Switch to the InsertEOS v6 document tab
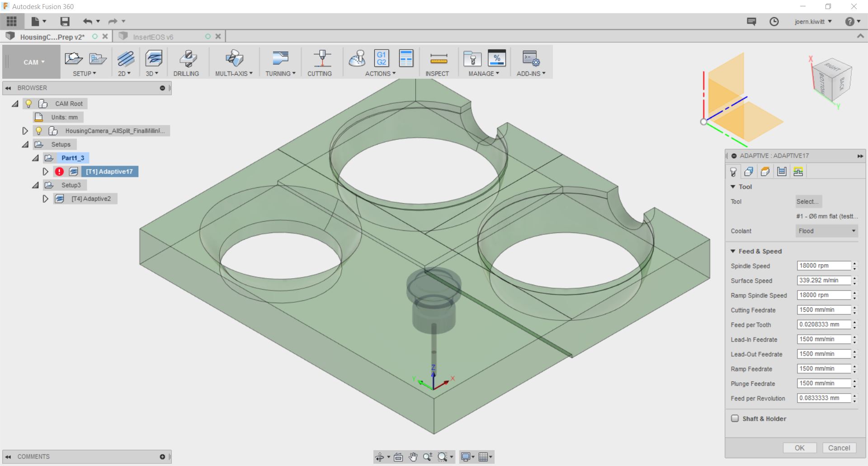Screen dimensions: 868x466 [x=153, y=37]
